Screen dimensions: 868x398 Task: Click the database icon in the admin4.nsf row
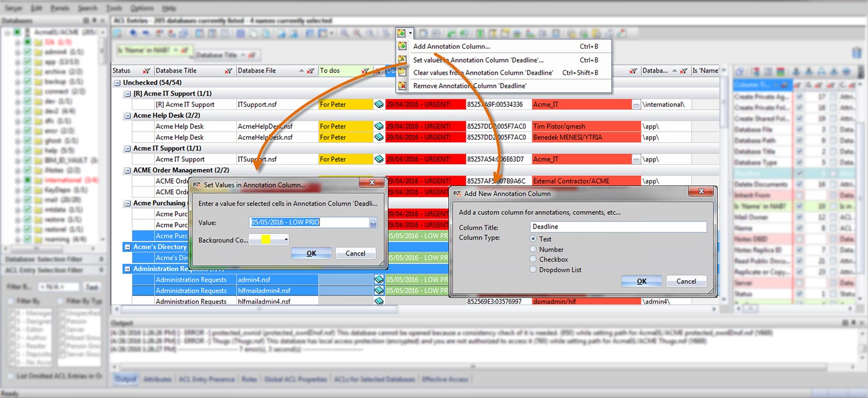click(379, 280)
